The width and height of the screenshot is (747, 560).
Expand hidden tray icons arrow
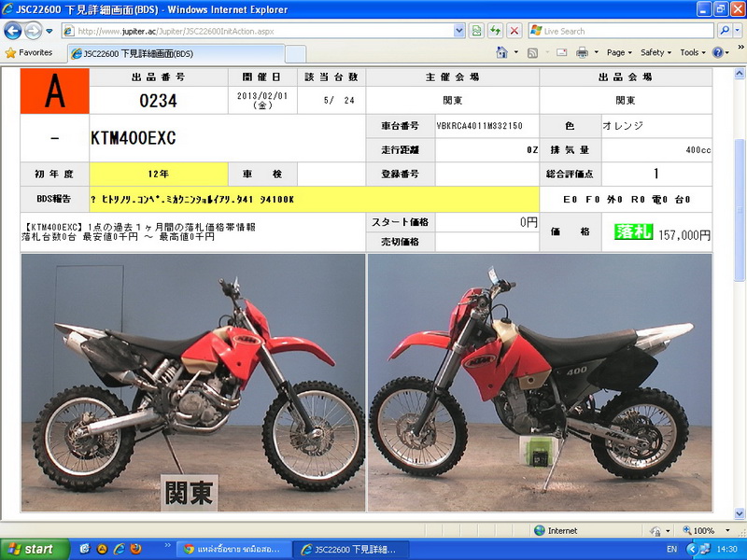click(x=692, y=549)
